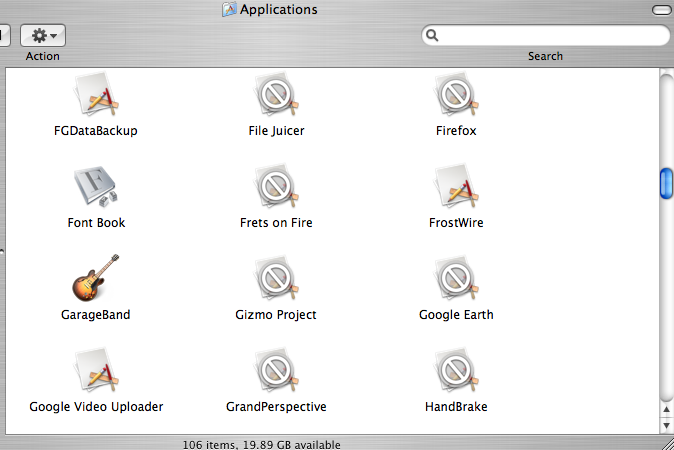Click the Google Video Uploader name label

[96, 407]
